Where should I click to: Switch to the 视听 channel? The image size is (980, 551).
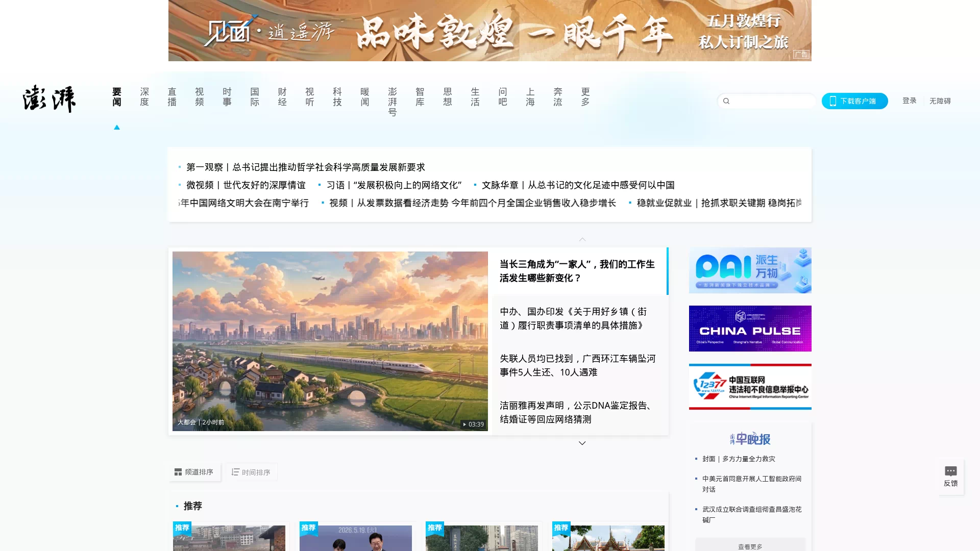coord(310,97)
